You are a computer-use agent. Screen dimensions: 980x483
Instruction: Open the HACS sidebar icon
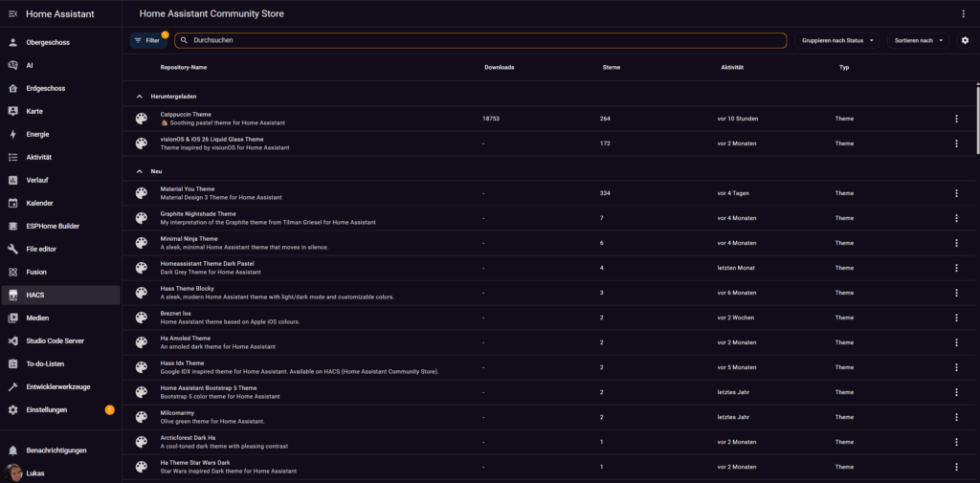pyautogui.click(x=13, y=295)
